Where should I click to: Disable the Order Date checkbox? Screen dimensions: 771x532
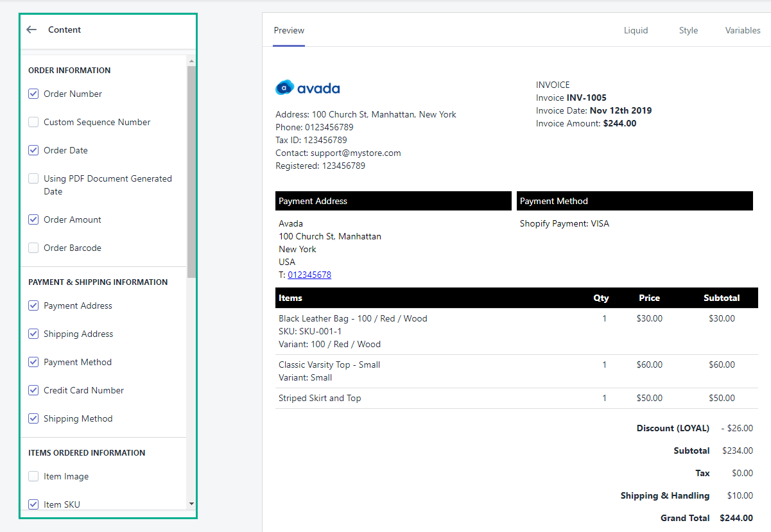pyautogui.click(x=33, y=150)
